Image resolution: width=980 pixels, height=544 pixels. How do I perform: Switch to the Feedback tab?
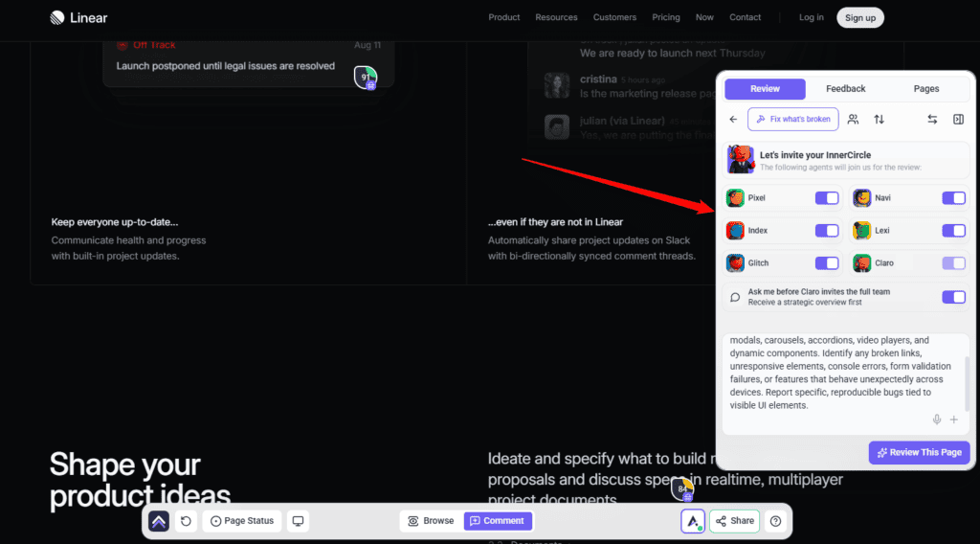[x=846, y=89]
